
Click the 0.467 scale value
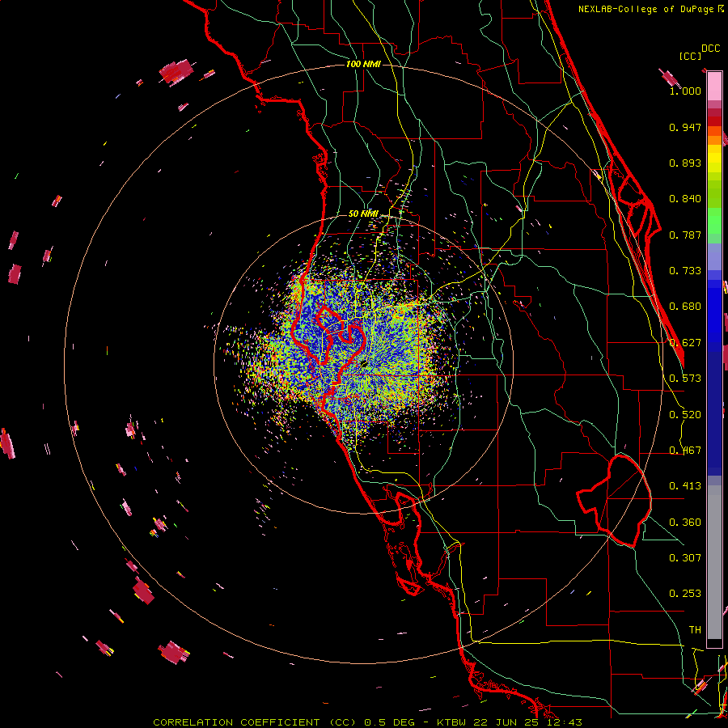coord(685,451)
